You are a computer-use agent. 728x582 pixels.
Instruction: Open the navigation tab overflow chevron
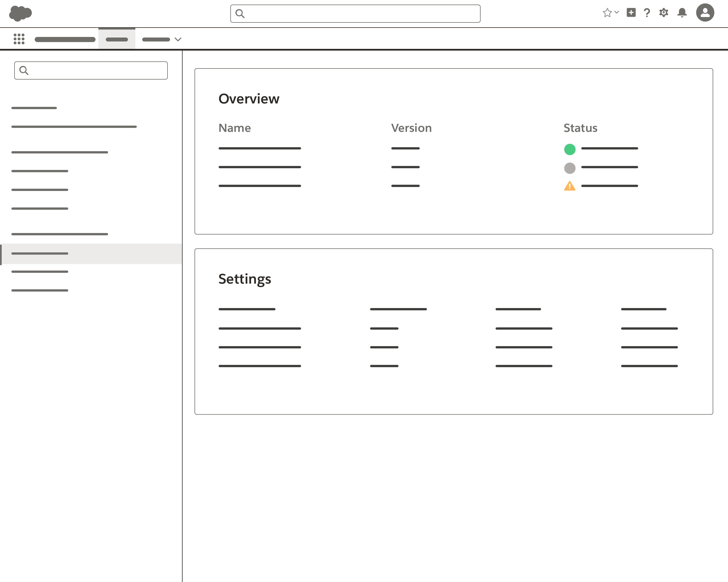(x=178, y=40)
